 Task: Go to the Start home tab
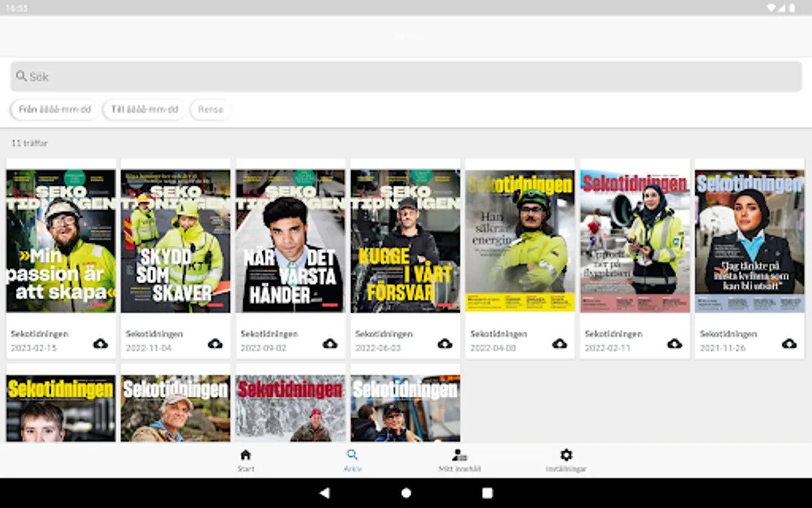point(245,460)
